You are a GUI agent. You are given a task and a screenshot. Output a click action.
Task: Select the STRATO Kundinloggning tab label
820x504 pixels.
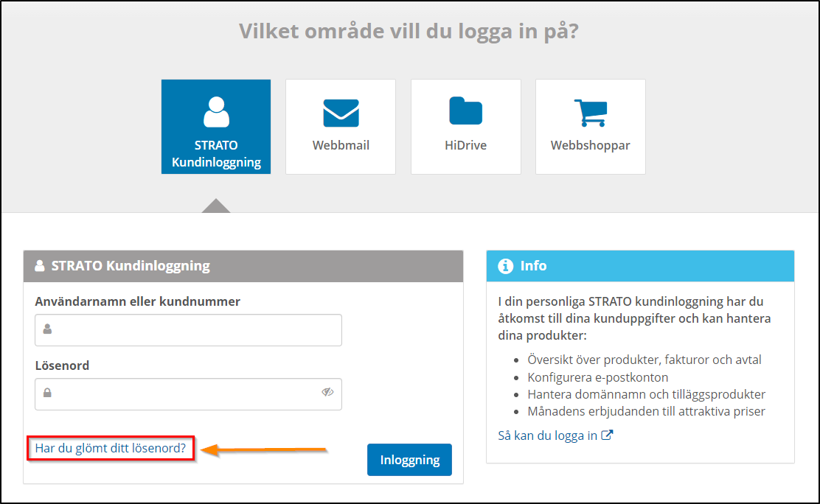[216, 154]
